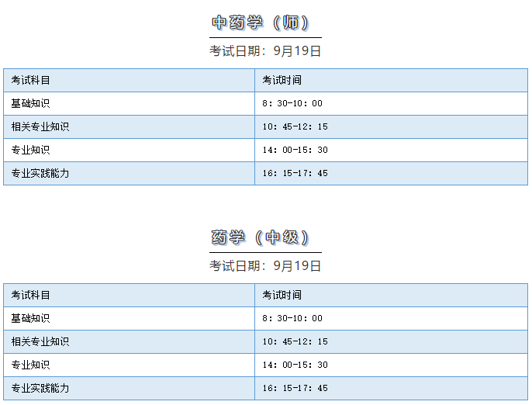Click the 中药学（师） heading
The width and height of the screenshot is (532, 405).
[261, 22]
